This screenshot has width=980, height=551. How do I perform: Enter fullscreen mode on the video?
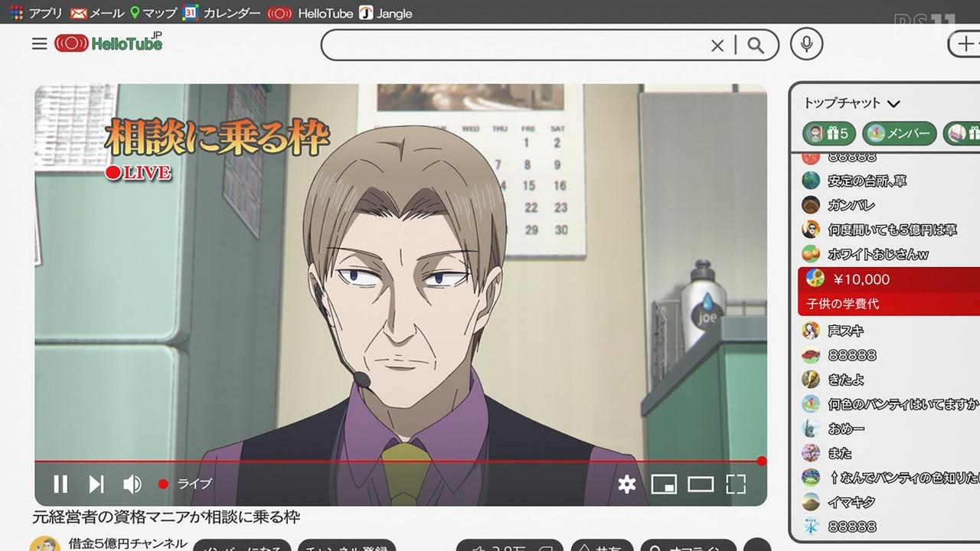point(736,484)
